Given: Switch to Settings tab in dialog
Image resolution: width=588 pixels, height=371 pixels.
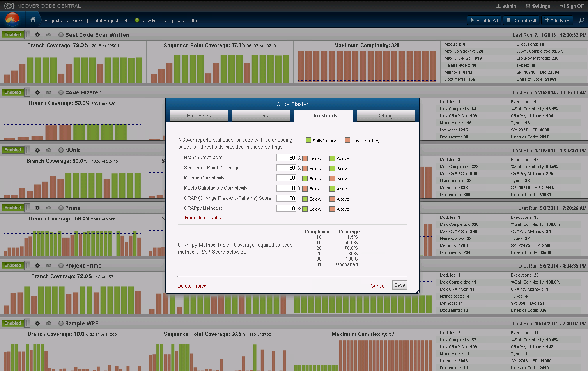Looking at the screenshot, I should click(x=386, y=116).
